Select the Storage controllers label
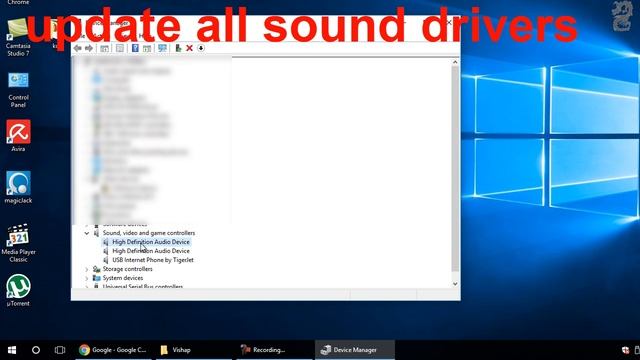640x360 pixels. (127, 269)
